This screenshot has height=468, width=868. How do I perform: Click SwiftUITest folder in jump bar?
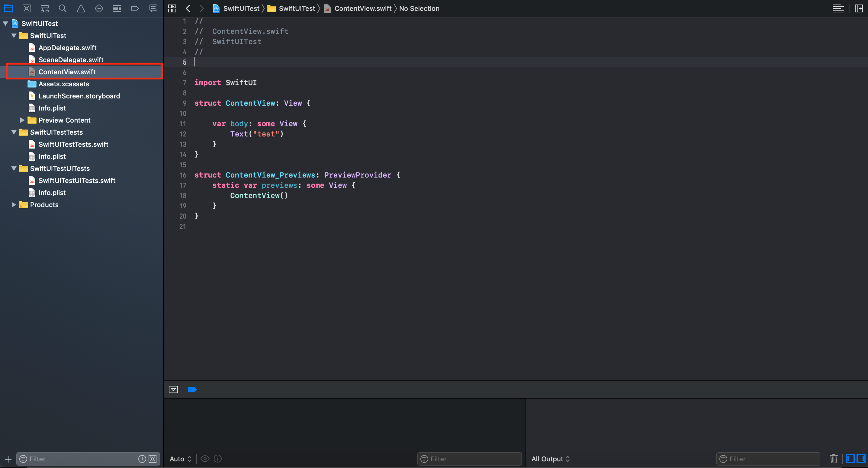291,8
